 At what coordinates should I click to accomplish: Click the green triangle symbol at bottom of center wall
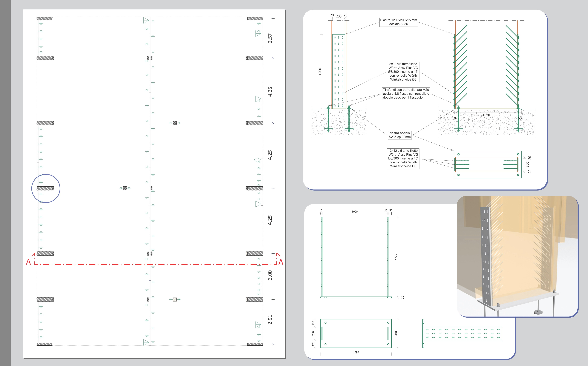coord(146,342)
